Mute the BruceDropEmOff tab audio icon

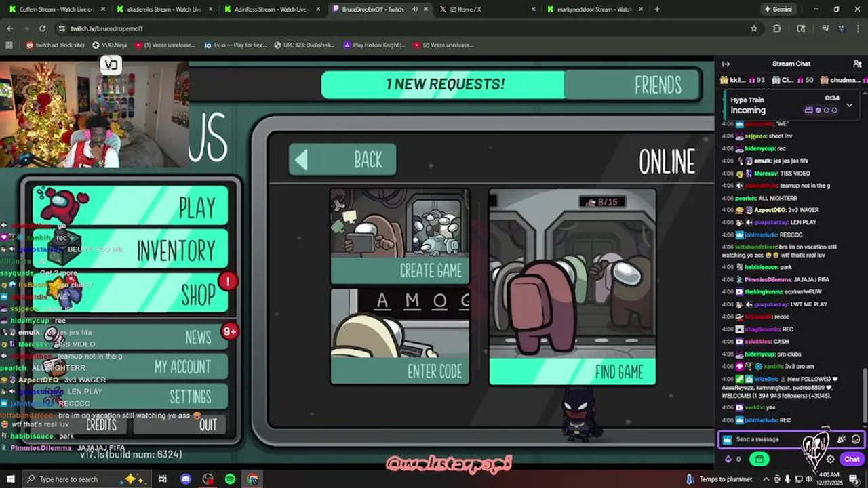tap(414, 9)
